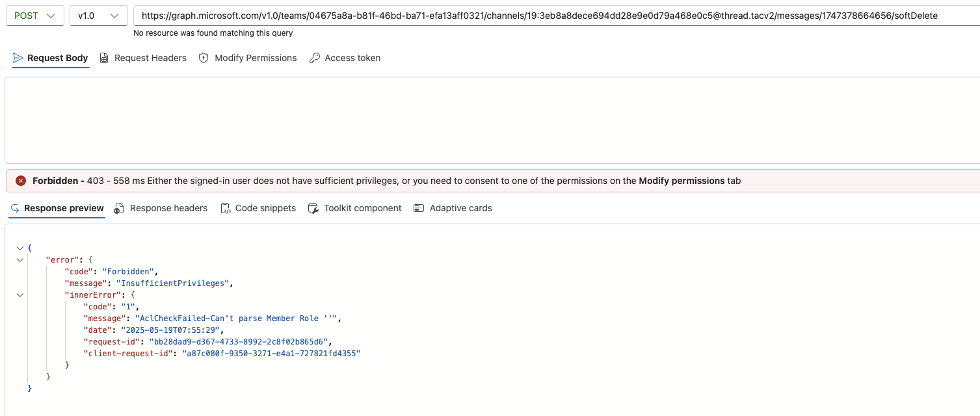
Task: Open the POST method dropdown
Action: point(34,16)
